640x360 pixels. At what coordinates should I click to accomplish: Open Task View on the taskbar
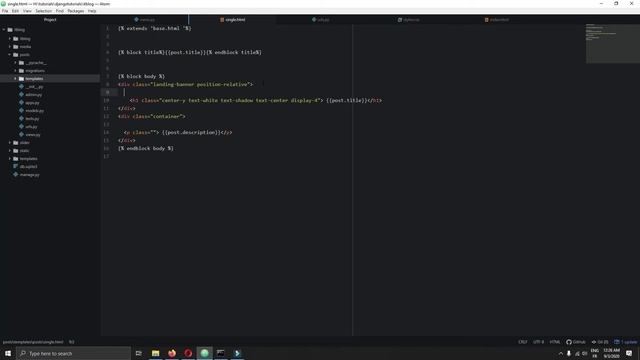pos(139,353)
